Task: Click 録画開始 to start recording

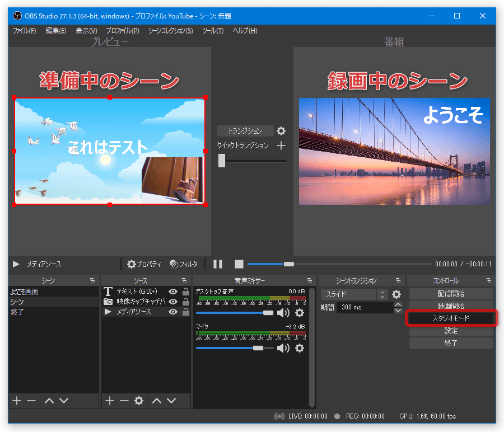Action: coord(451,306)
